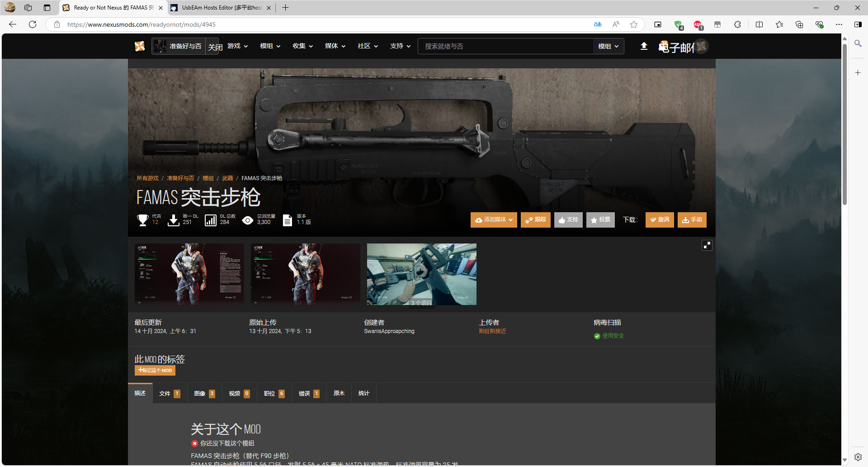
Task: Open uploader profile link 斯旺斯接近
Action: [492, 331]
